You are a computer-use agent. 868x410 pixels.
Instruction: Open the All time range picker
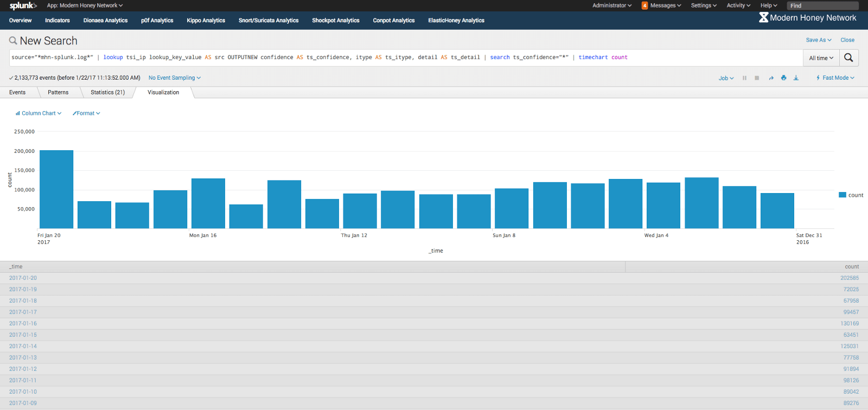pos(821,58)
